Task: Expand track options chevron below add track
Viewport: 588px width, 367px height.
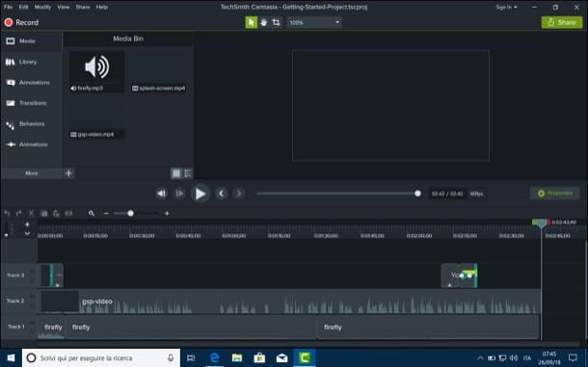Action: pos(27,233)
